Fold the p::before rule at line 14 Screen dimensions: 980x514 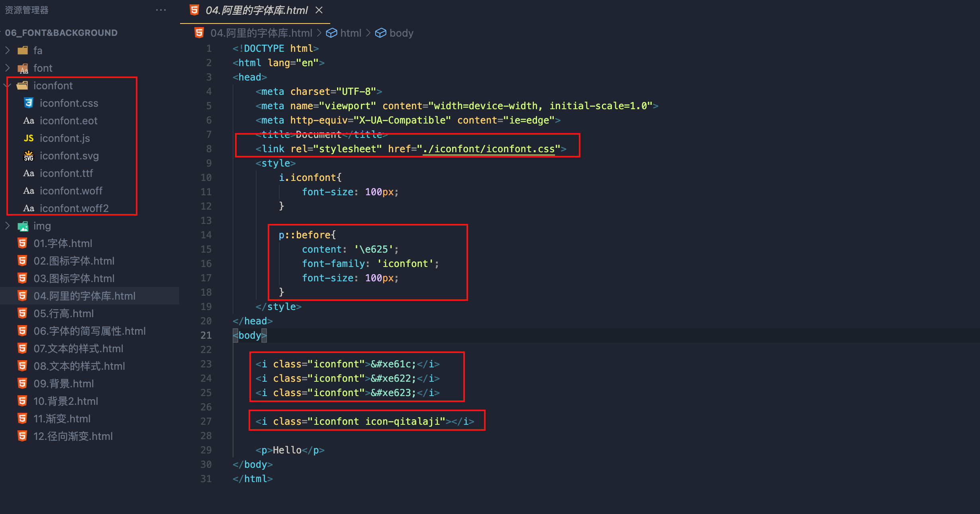[x=224, y=235]
